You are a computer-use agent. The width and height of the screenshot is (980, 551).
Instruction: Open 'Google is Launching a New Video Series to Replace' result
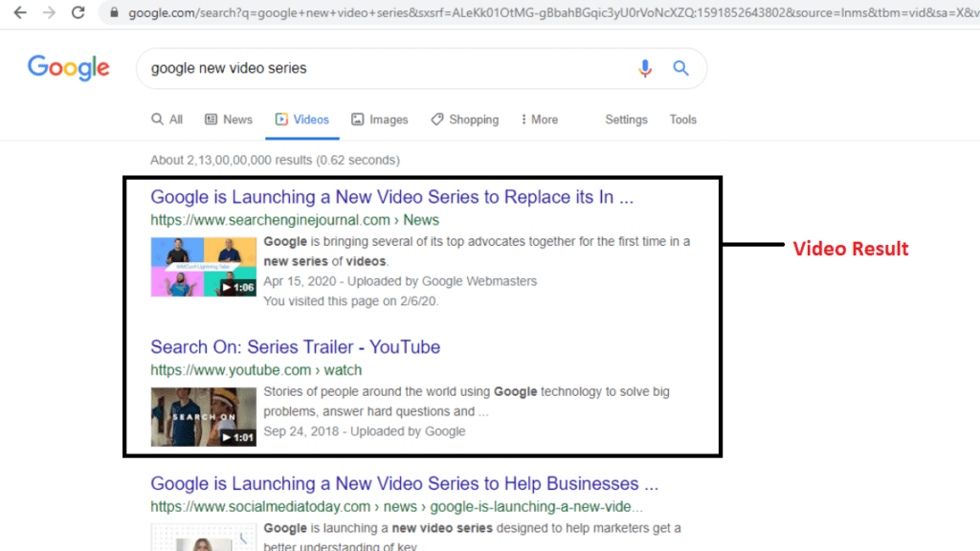click(391, 197)
